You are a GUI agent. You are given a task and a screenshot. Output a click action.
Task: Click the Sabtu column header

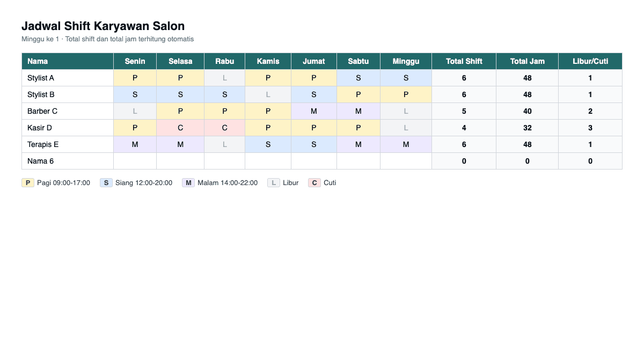(x=358, y=61)
